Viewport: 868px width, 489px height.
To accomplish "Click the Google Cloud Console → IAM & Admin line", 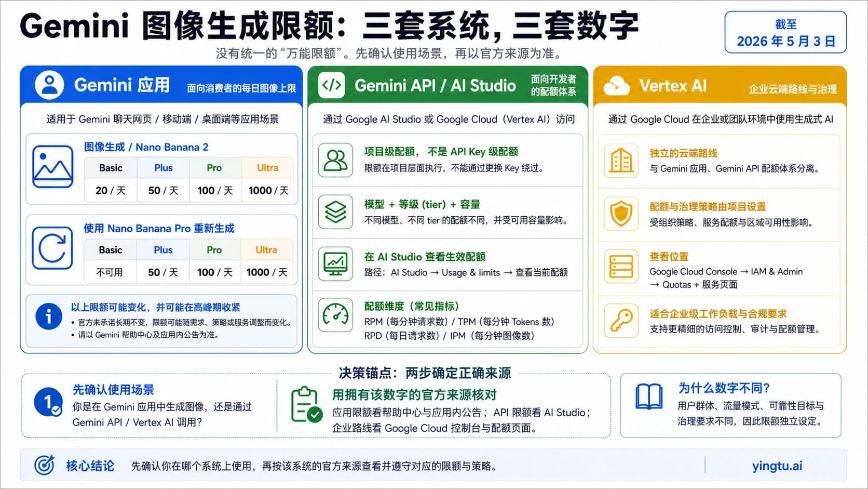I will point(726,272).
